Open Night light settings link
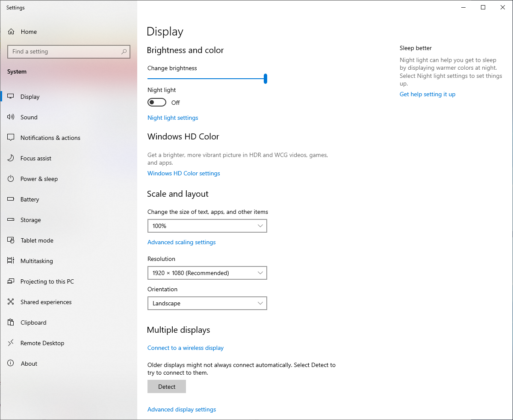 click(173, 118)
